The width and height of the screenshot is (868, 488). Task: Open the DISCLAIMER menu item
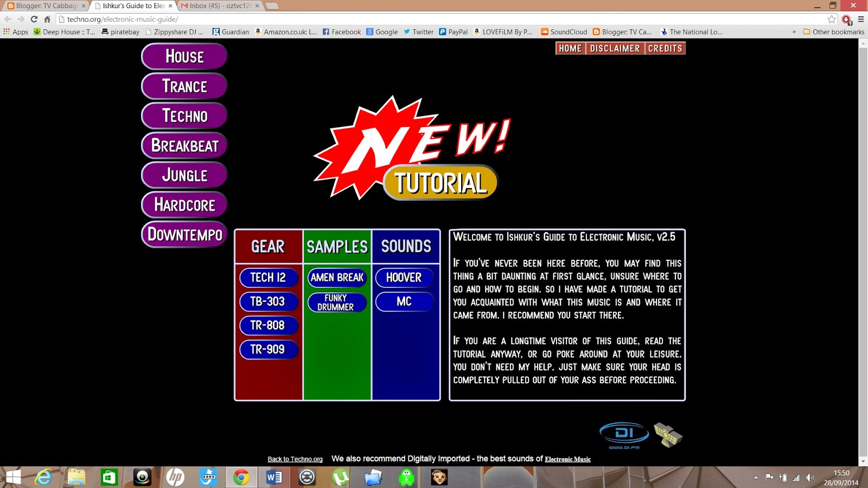tap(615, 48)
